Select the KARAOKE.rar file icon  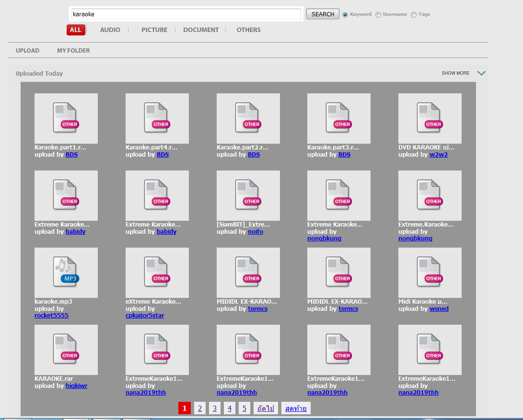(66, 349)
